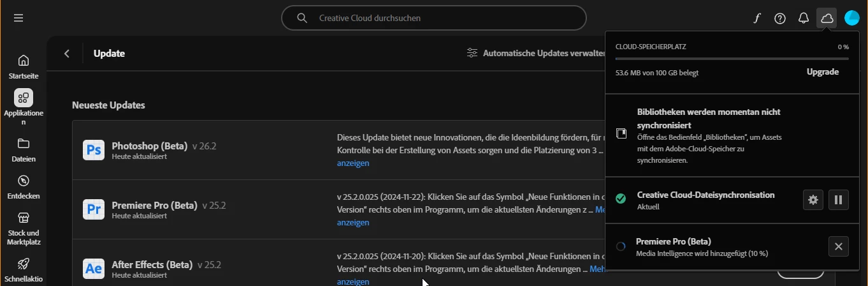Open Dateien in sidebar
The image size is (868, 286).
coord(24,149)
